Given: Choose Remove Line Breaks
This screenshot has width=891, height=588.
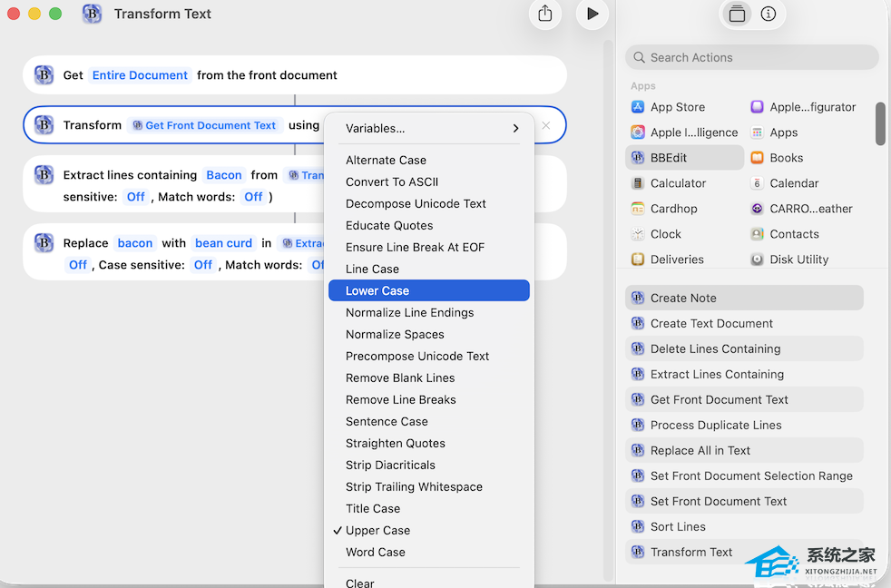Looking at the screenshot, I should [429, 399].
